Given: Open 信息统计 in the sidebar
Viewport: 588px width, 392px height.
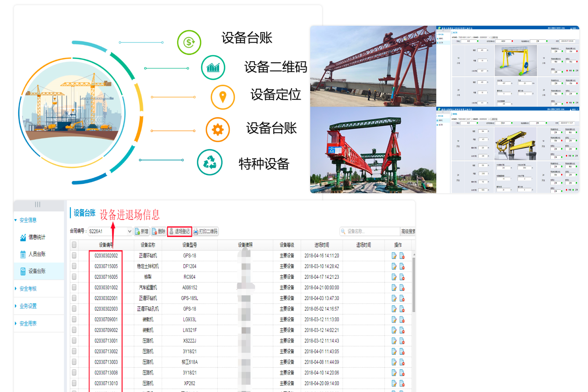Looking at the screenshot, I should 37,237.
